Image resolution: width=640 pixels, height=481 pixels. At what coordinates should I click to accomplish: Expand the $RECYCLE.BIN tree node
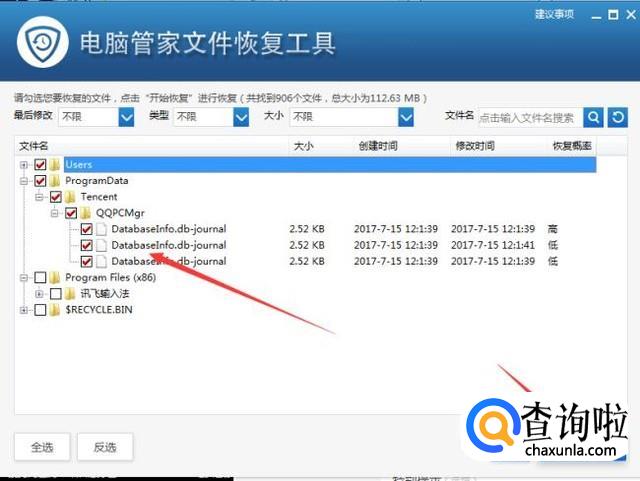click(x=24, y=310)
